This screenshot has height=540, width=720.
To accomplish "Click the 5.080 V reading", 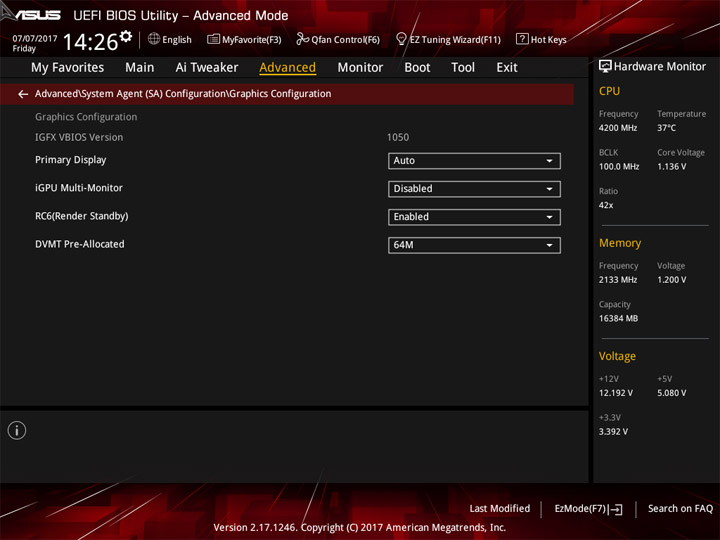I will pyautogui.click(x=672, y=393).
